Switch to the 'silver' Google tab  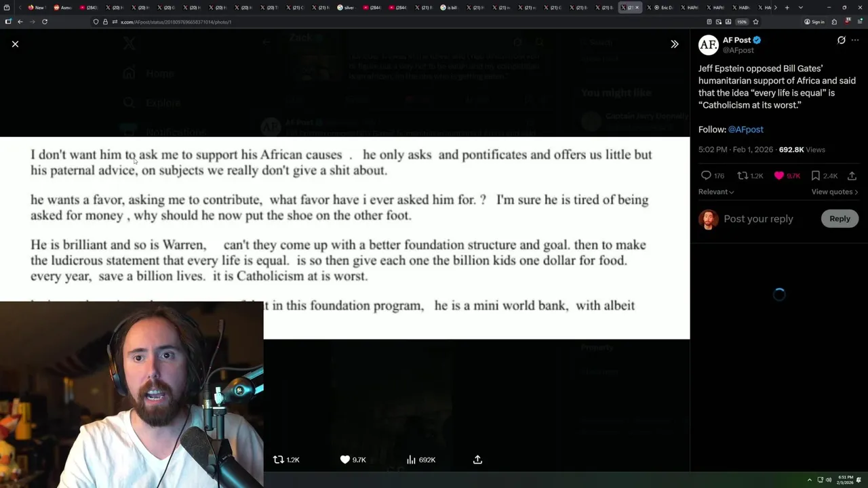click(x=346, y=7)
